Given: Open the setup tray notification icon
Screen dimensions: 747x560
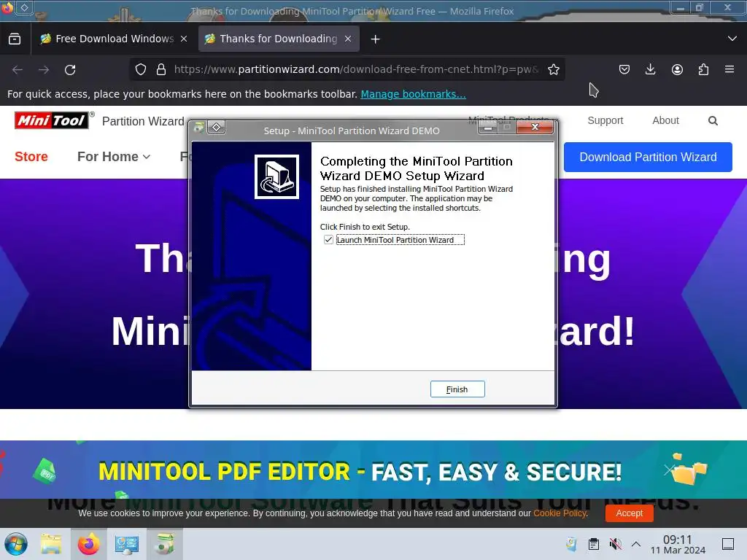Looking at the screenshot, I should click(x=570, y=544).
